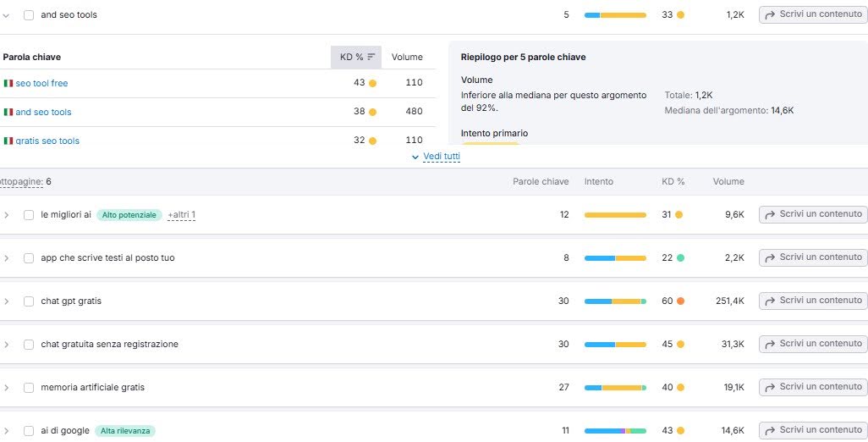Tick the 'memoria artificiale gratis' checkbox

[x=29, y=387]
